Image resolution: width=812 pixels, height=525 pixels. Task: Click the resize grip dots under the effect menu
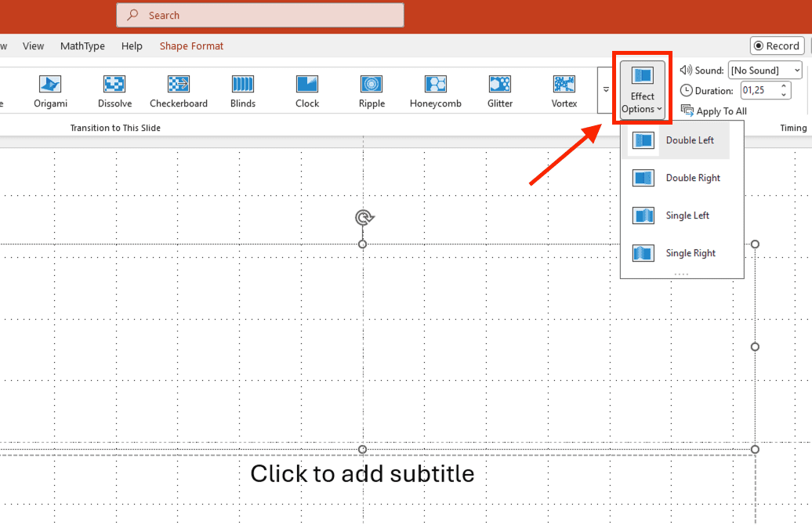(x=682, y=274)
